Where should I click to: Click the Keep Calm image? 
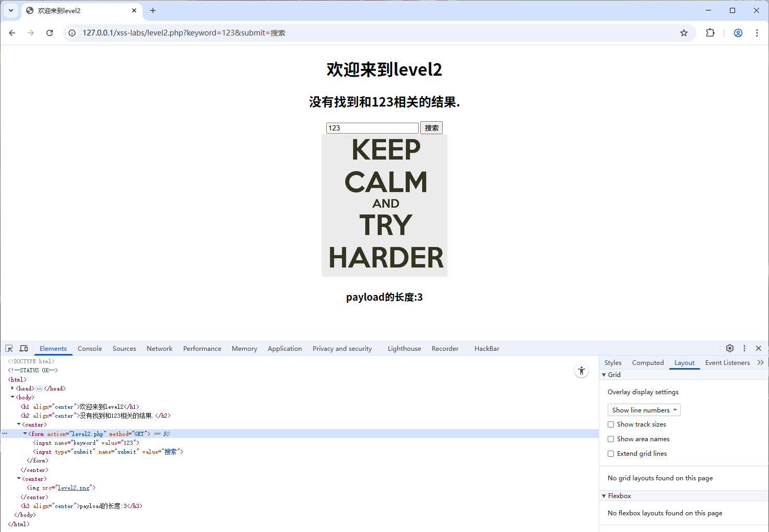384,205
